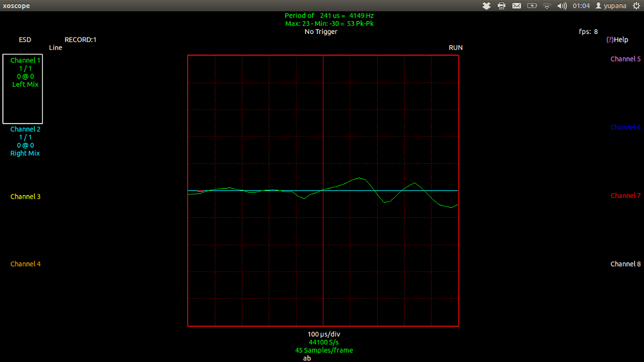This screenshot has width=644, height=362.
Task: Click the No Trigger setting
Action: pos(321,32)
